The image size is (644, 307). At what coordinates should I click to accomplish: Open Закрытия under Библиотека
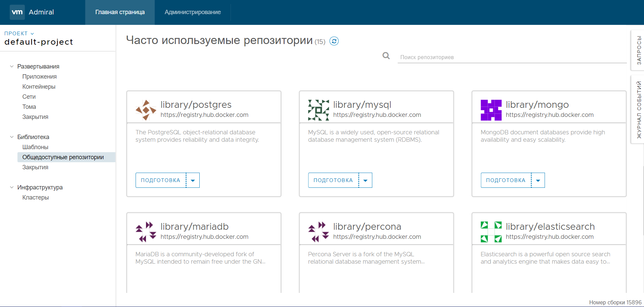35,167
